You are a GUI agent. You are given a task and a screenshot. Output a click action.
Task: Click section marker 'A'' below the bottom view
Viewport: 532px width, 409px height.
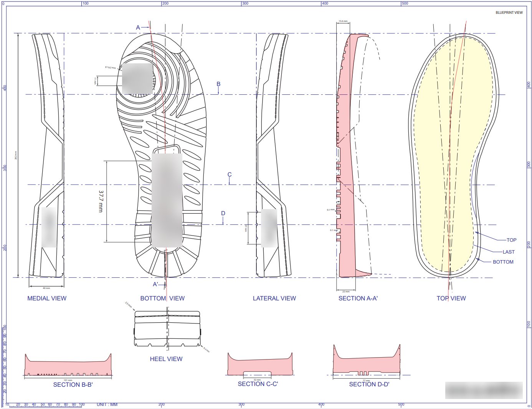[155, 284]
